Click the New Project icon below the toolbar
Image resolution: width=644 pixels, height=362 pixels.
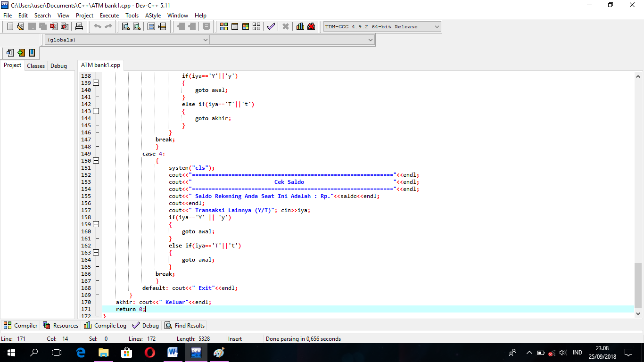[10, 53]
